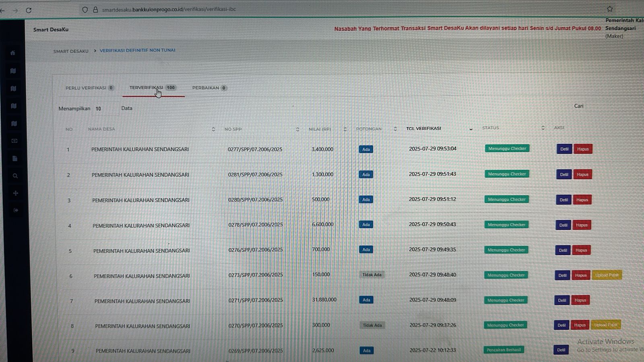Select the Terverifikasi tab
644x362 pixels.
(153, 88)
